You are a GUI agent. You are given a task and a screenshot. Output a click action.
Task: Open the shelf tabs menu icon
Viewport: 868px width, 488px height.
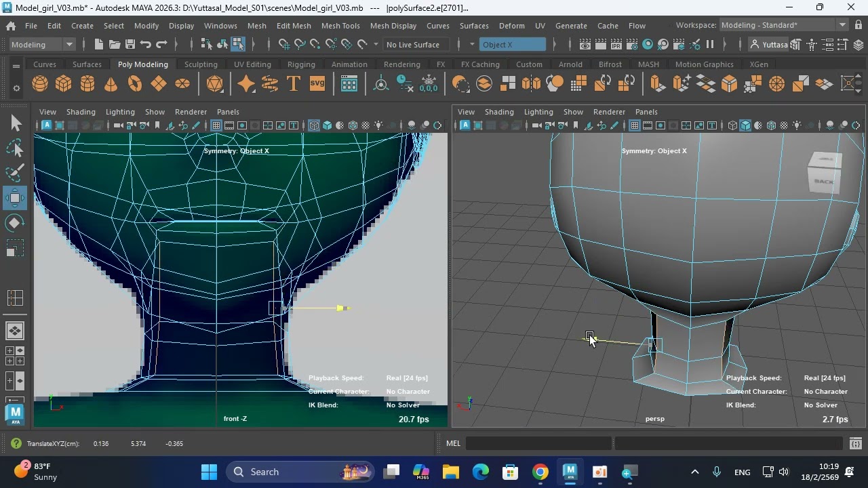coord(16,66)
